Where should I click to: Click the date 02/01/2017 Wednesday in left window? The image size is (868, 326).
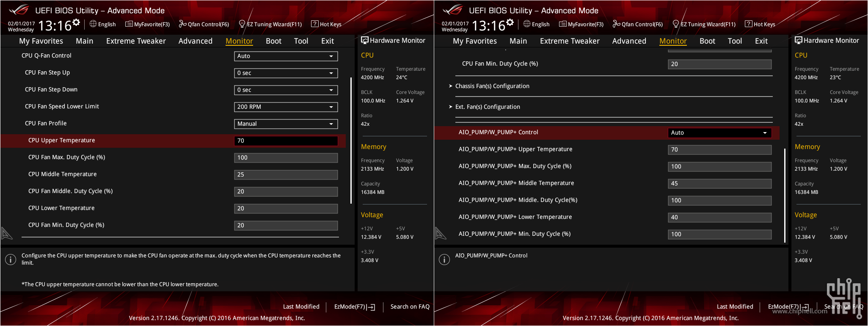[x=21, y=27]
